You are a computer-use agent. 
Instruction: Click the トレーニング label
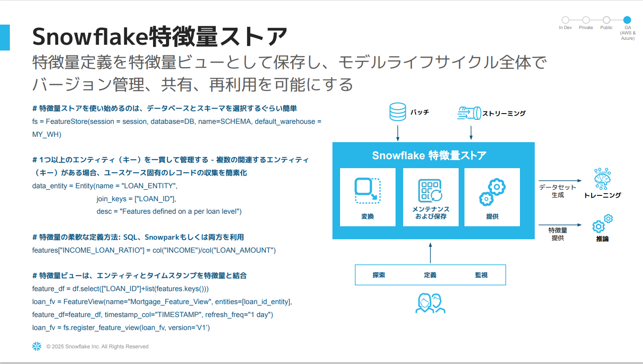(602, 195)
